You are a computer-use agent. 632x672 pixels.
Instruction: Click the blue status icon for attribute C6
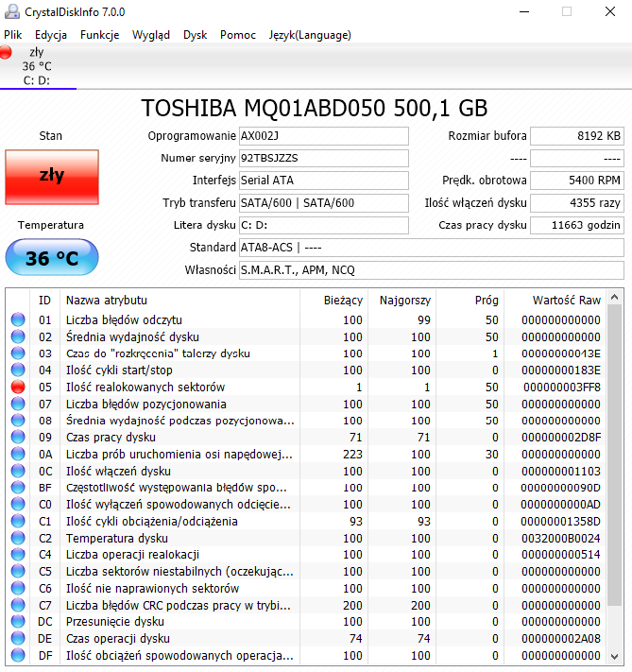[x=18, y=588]
